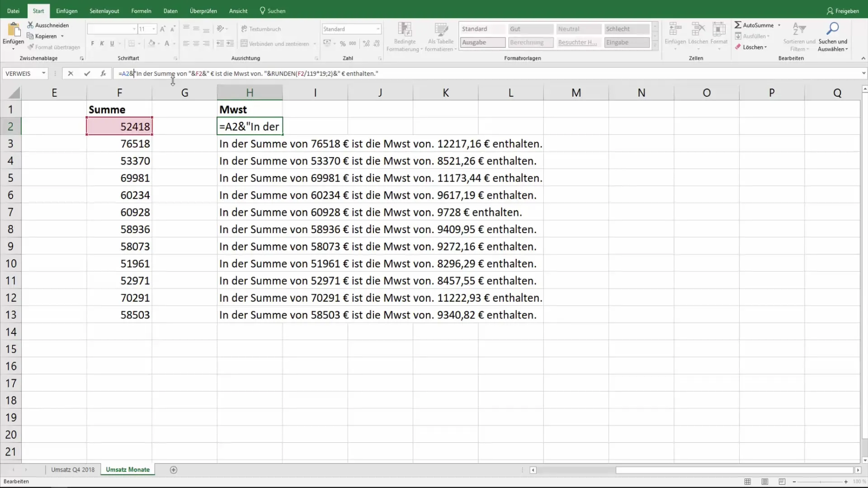Switch to the Formeln ribbon tab

click(x=141, y=11)
